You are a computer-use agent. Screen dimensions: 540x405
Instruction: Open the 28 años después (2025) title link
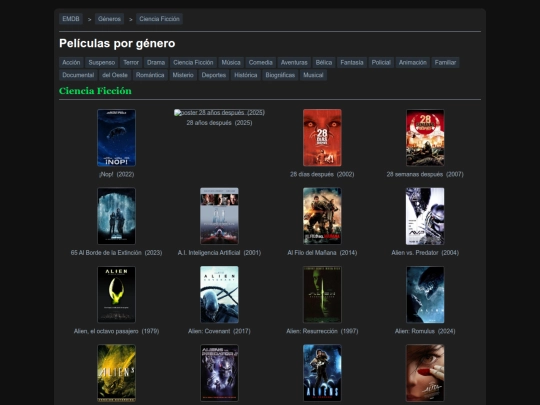coord(219,123)
